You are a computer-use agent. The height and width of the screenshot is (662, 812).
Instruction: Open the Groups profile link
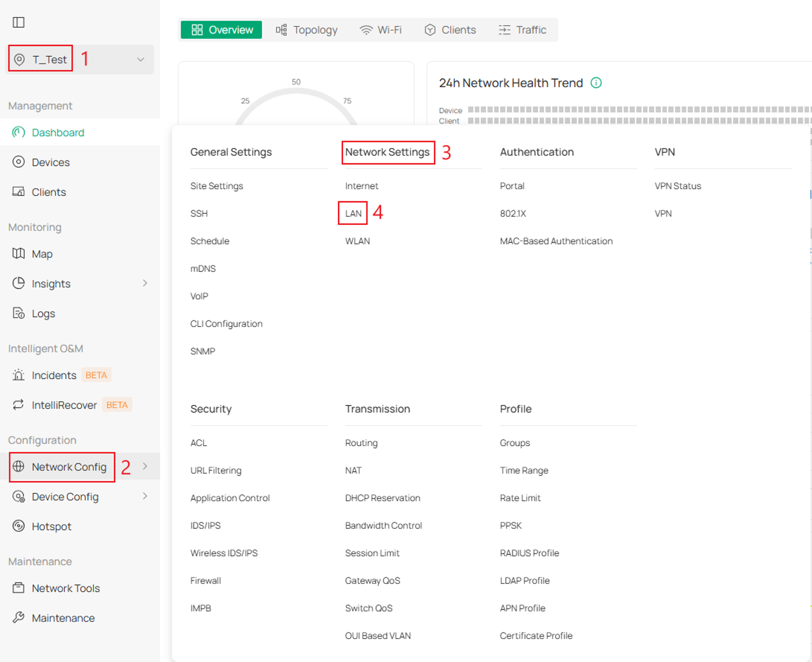pos(515,443)
